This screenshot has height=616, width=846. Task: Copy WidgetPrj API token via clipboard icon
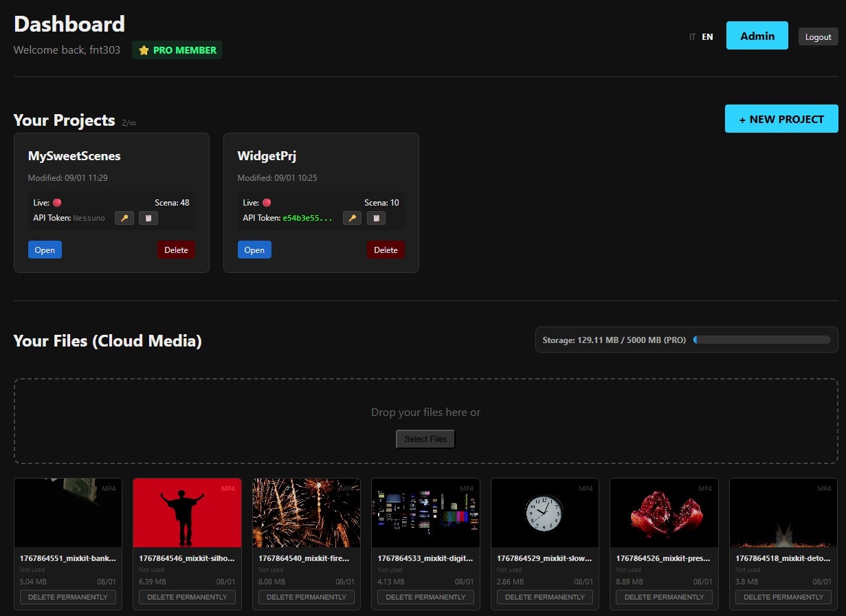[376, 217]
